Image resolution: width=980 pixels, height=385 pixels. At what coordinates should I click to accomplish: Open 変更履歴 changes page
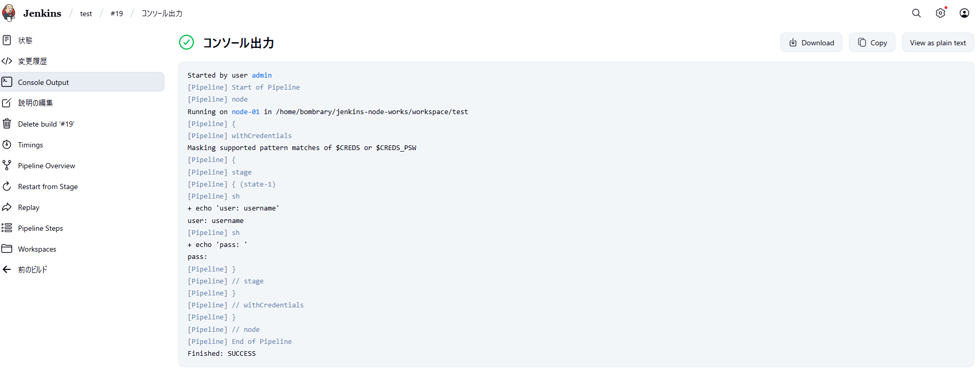tap(32, 61)
